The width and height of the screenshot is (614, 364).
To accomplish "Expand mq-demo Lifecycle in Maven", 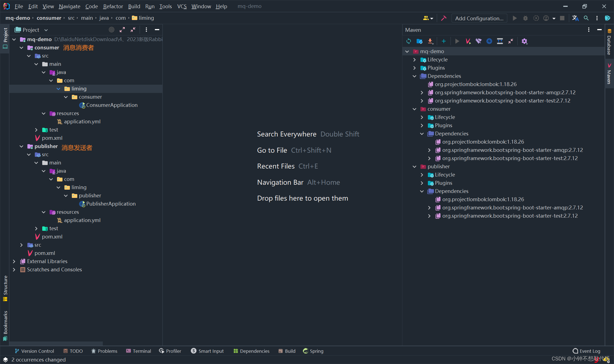I will (414, 60).
